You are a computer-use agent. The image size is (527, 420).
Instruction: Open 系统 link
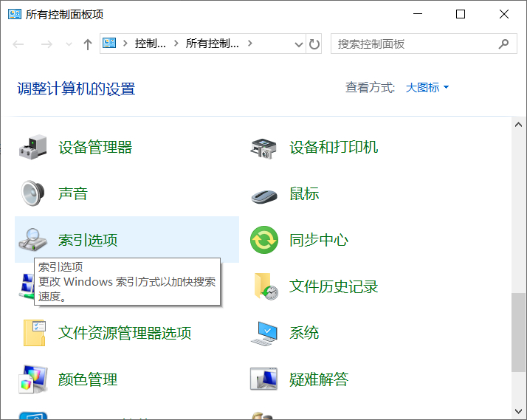click(x=304, y=333)
